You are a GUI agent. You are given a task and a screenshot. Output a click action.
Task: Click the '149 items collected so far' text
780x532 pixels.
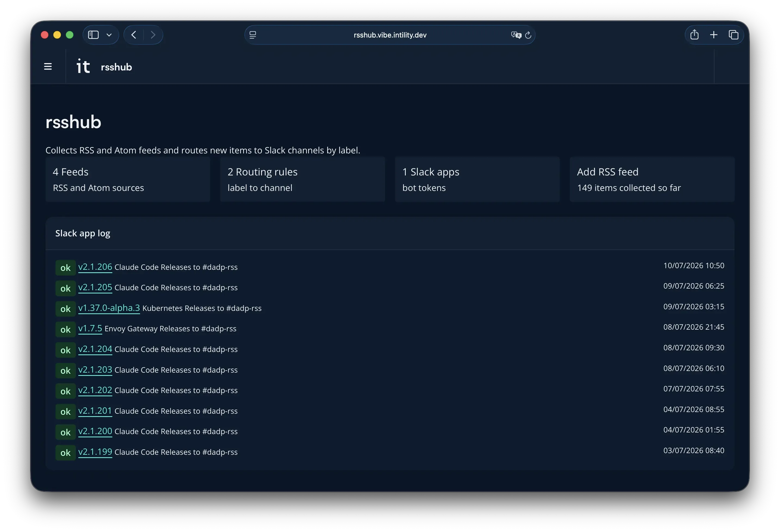pos(629,188)
